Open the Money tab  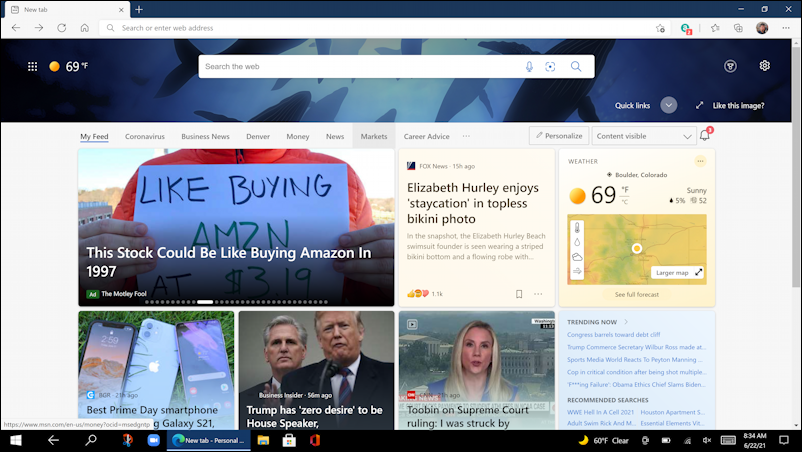tap(298, 137)
